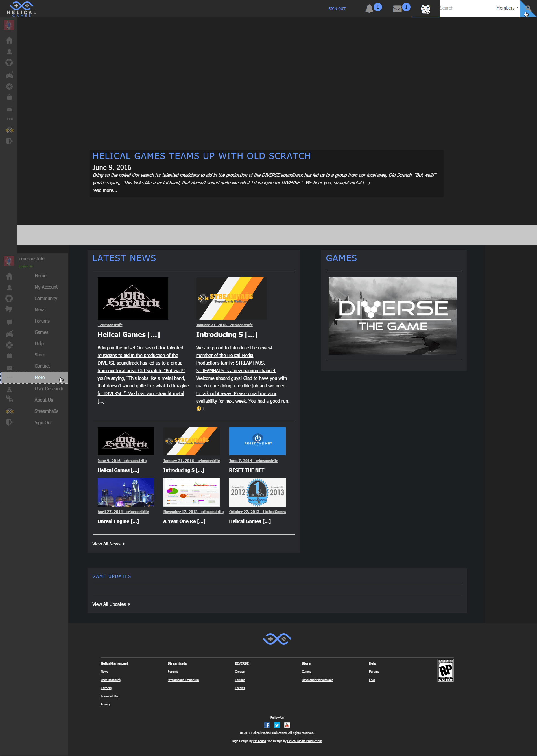Image resolution: width=537 pixels, height=756 pixels.
Task: Click the blue search magnifier button
Action: [528, 8]
